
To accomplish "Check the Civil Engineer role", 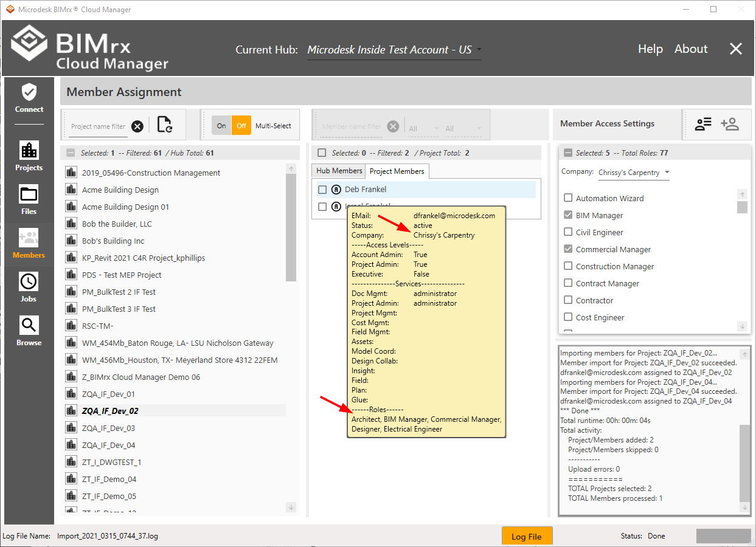I will coord(568,232).
